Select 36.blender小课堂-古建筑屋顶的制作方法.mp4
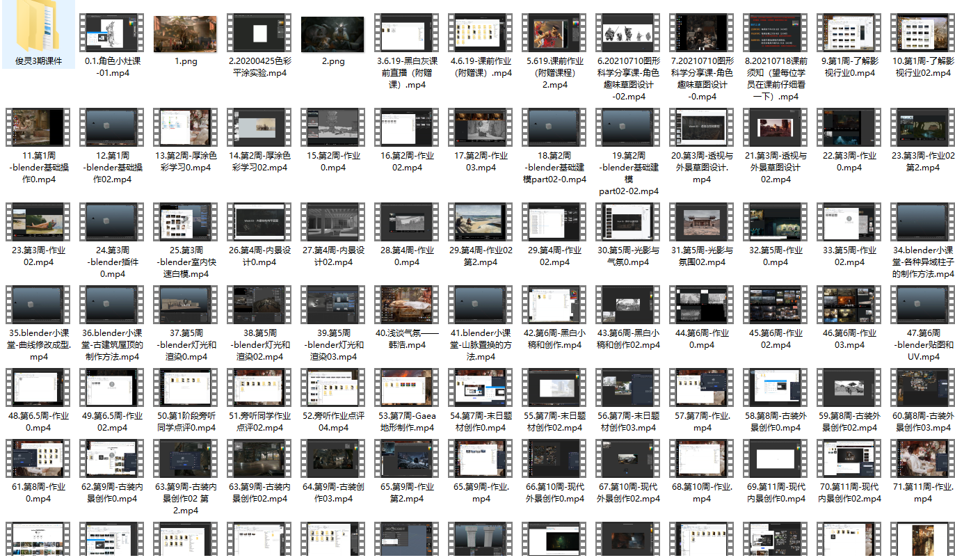Viewport: 955px width, 560px height. 112,305
